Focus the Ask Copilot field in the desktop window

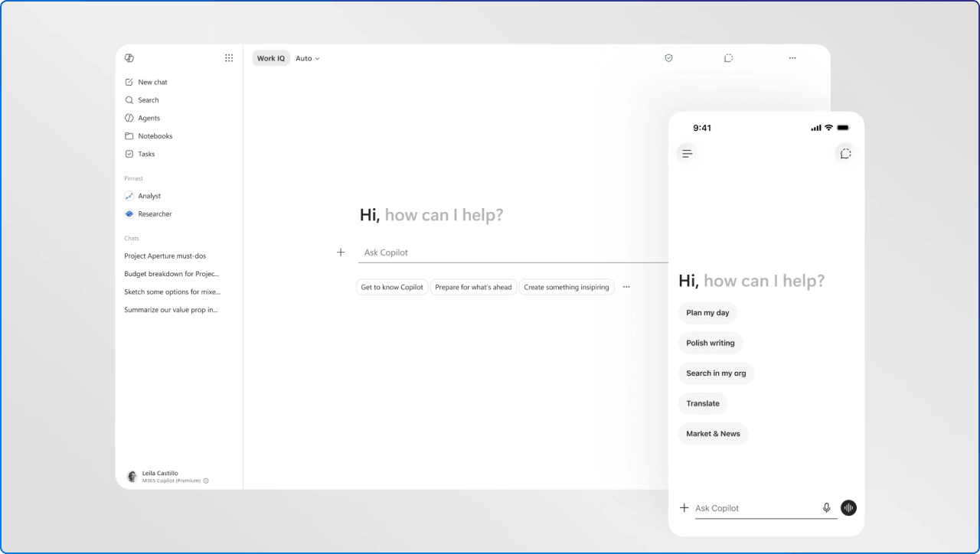tap(513, 253)
